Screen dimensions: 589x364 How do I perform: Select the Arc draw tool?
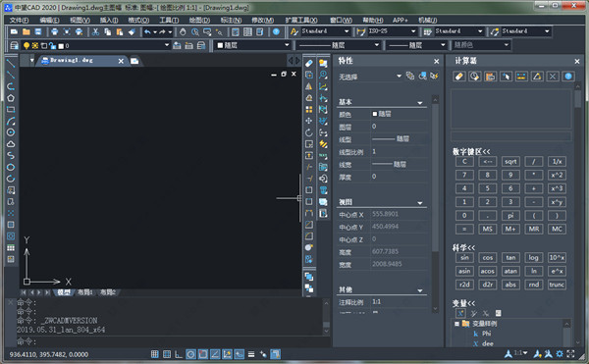[11, 121]
